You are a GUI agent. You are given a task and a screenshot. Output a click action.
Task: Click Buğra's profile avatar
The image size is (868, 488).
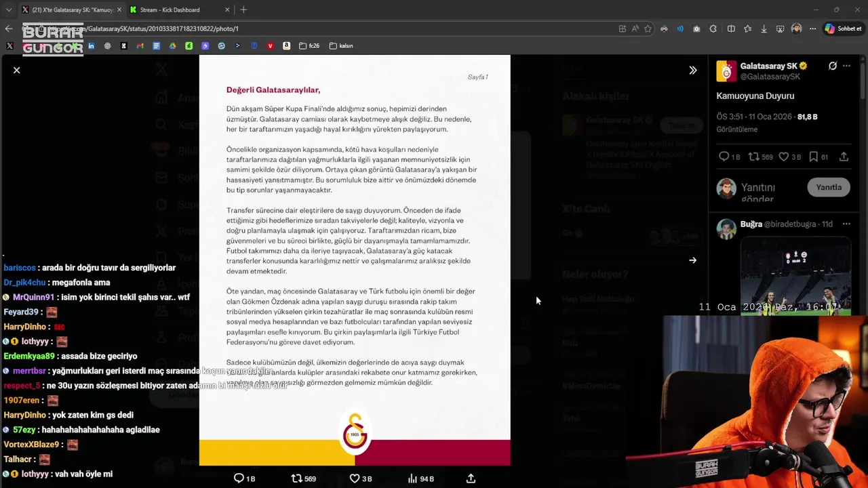tap(726, 229)
